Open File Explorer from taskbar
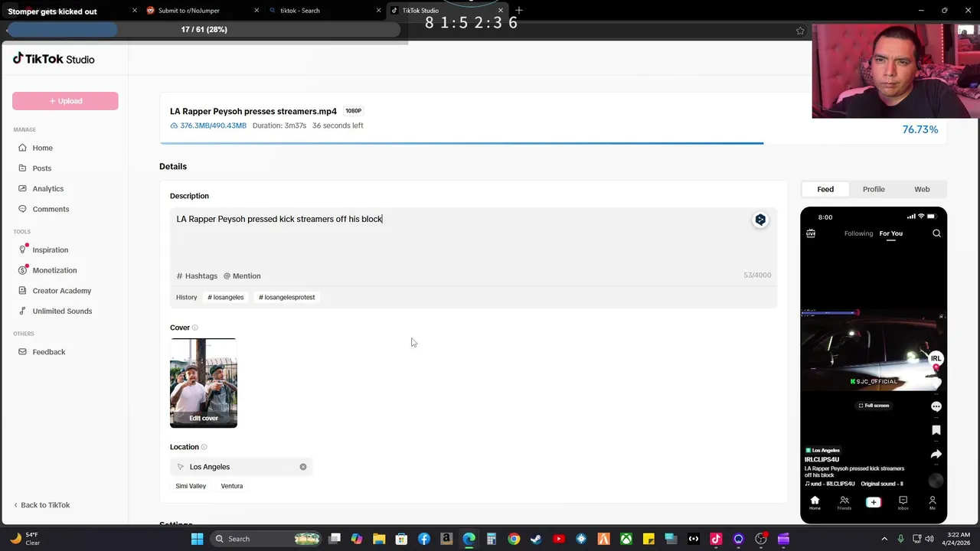The width and height of the screenshot is (980, 551). 379,539
